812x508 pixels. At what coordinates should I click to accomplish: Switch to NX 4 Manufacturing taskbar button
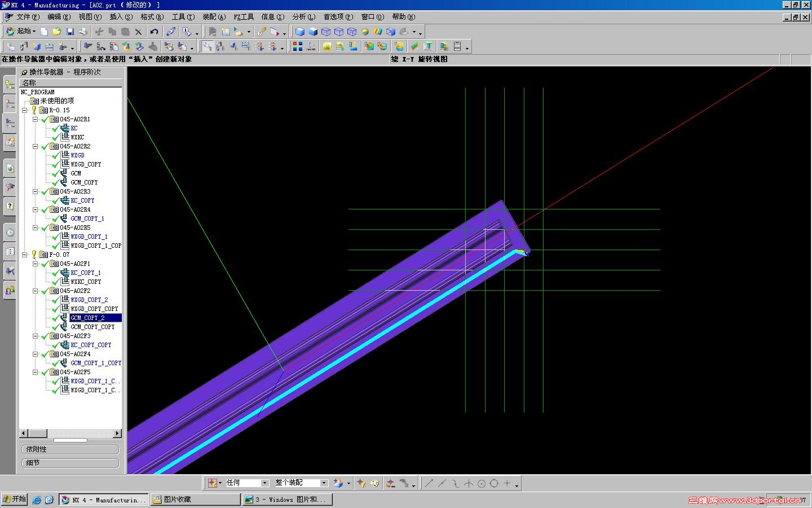tap(104, 500)
